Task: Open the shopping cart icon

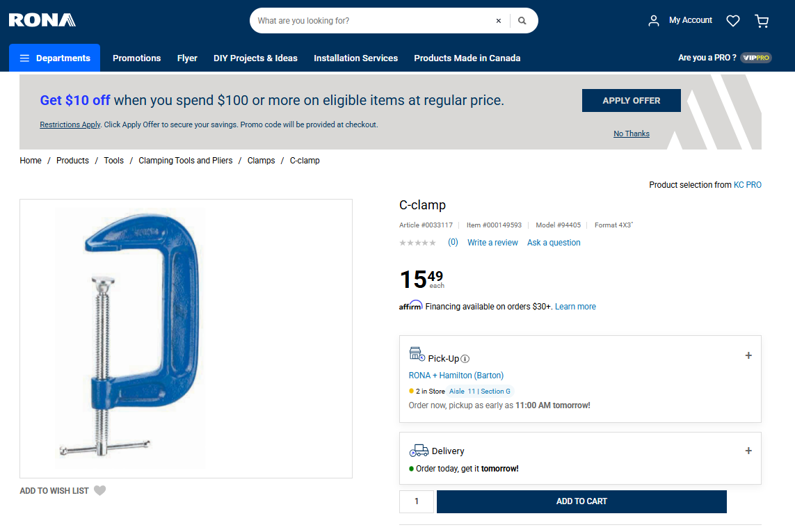Action: click(x=762, y=21)
